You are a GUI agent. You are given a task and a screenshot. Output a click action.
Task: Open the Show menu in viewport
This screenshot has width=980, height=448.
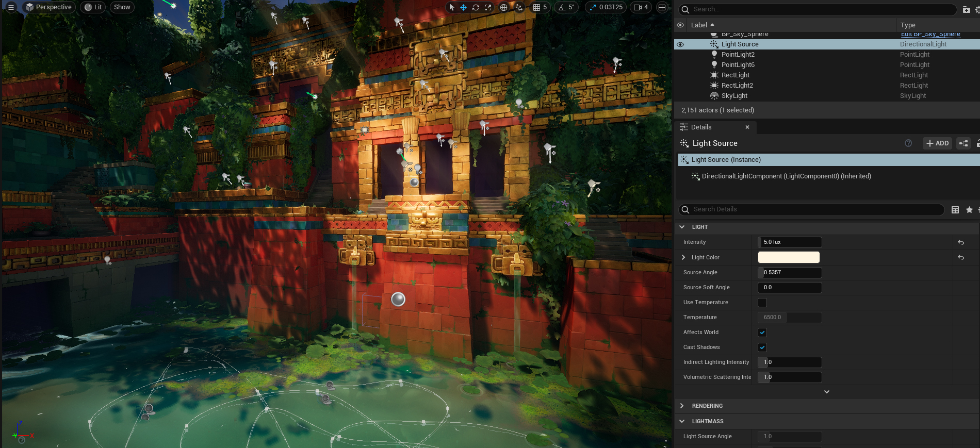(x=122, y=7)
